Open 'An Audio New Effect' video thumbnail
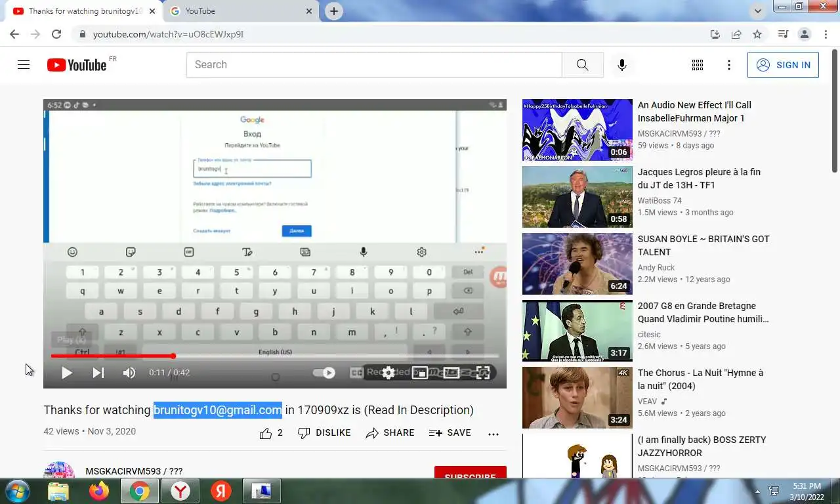The height and width of the screenshot is (504, 840). click(x=577, y=130)
